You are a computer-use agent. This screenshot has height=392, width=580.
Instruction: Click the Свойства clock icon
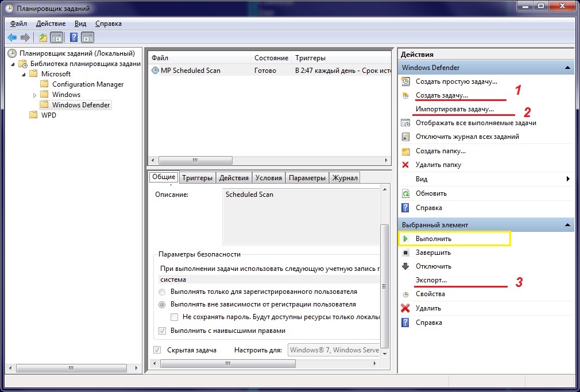406,294
